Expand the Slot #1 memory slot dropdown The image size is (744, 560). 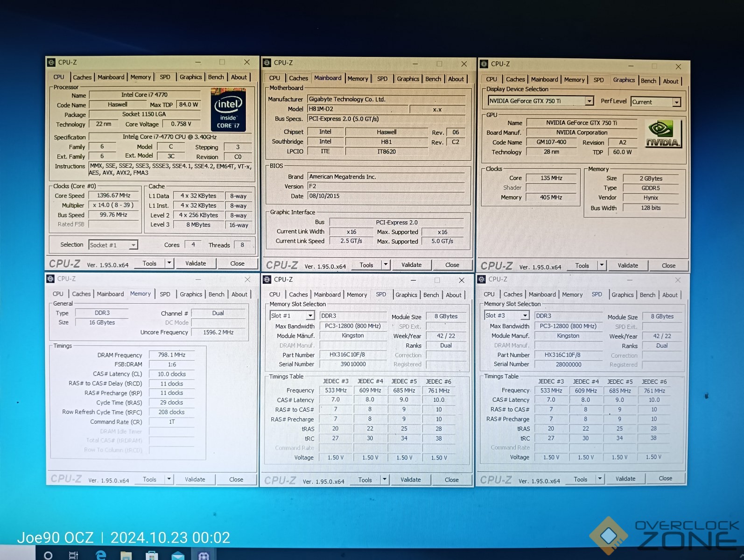point(310,316)
